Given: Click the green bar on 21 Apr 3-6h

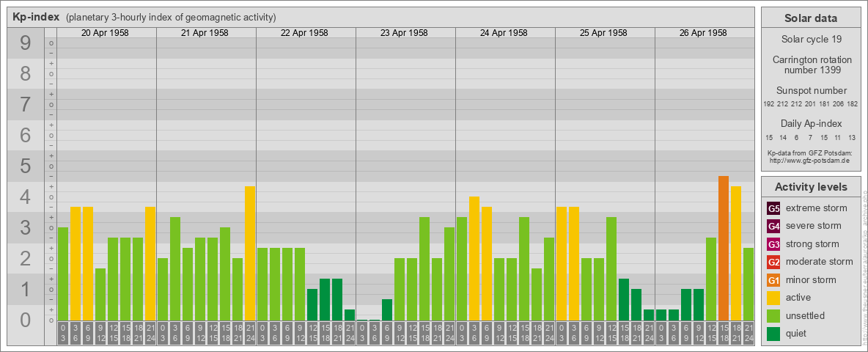Looking at the screenshot, I should tap(175, 269).
